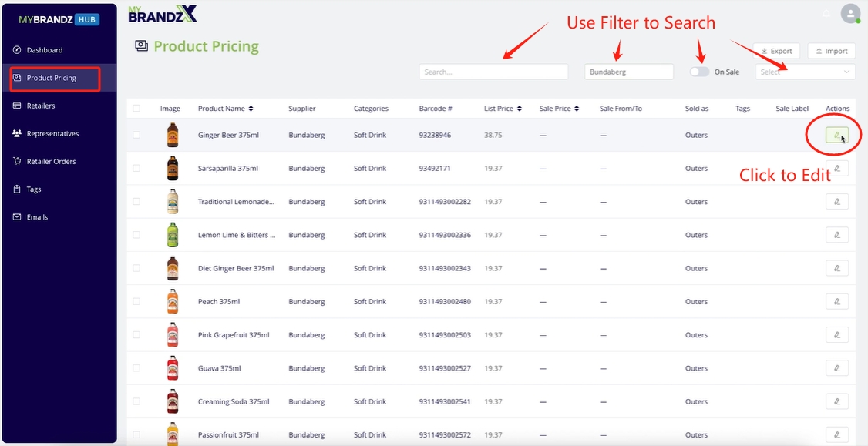Click the Sarsaparilla bottle thumbnail

click(173, 168)
